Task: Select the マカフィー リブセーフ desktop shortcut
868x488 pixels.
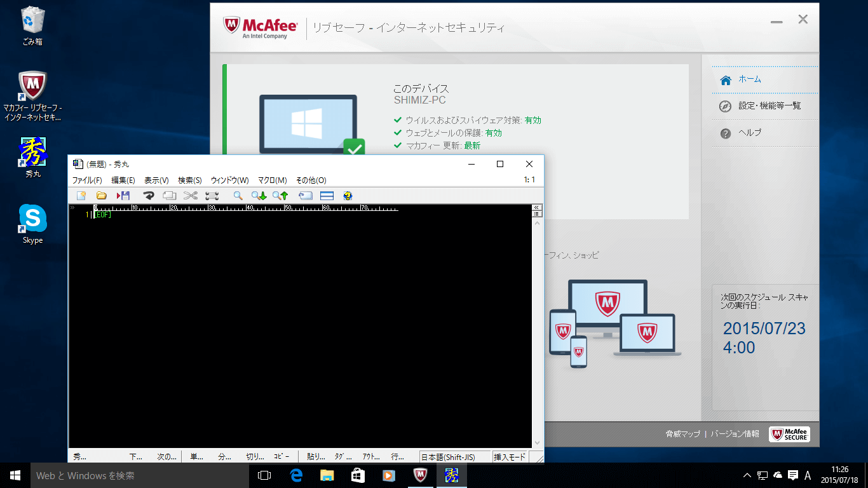Action: pos(32,96)
